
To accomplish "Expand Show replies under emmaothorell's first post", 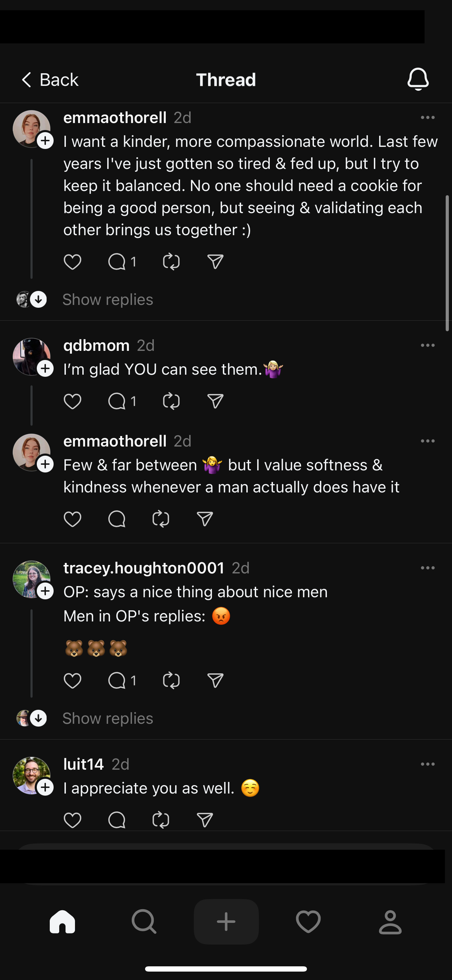I will [x=108, y=300].
